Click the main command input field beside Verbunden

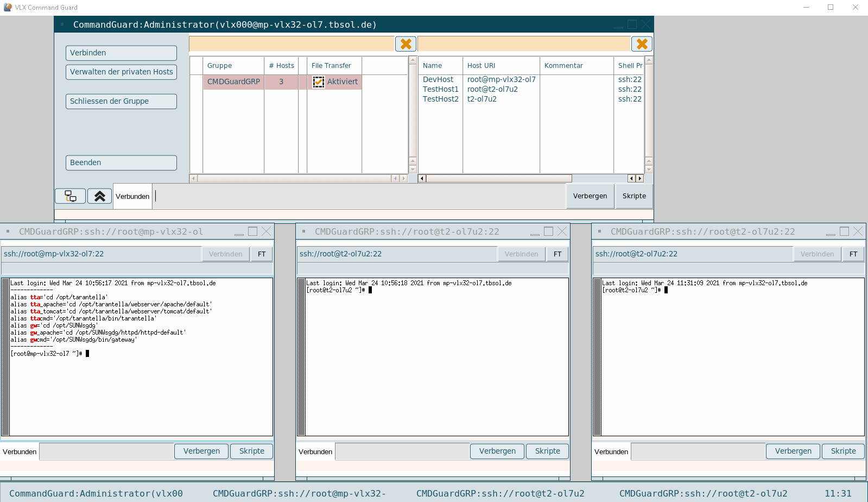pos(359,196)
